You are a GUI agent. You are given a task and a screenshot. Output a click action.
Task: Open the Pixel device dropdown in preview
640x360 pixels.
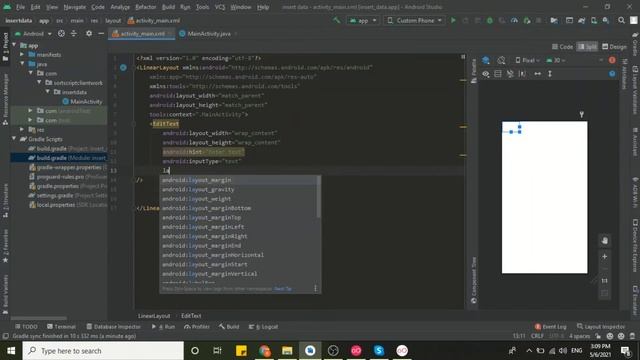[x=527, y=60]
